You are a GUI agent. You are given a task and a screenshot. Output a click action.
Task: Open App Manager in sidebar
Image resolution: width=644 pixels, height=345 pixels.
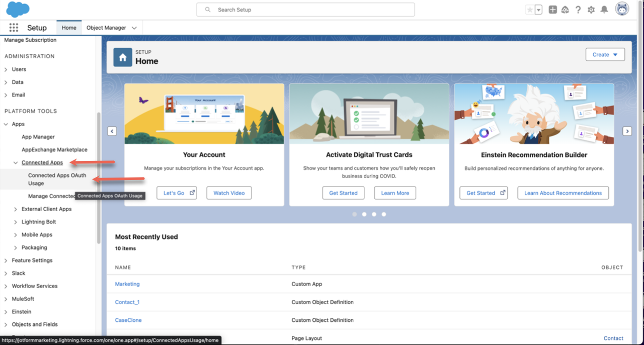(x=38, y=137)
